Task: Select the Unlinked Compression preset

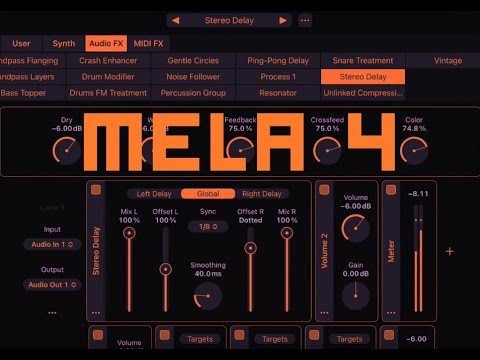Action: pos(363,93)
